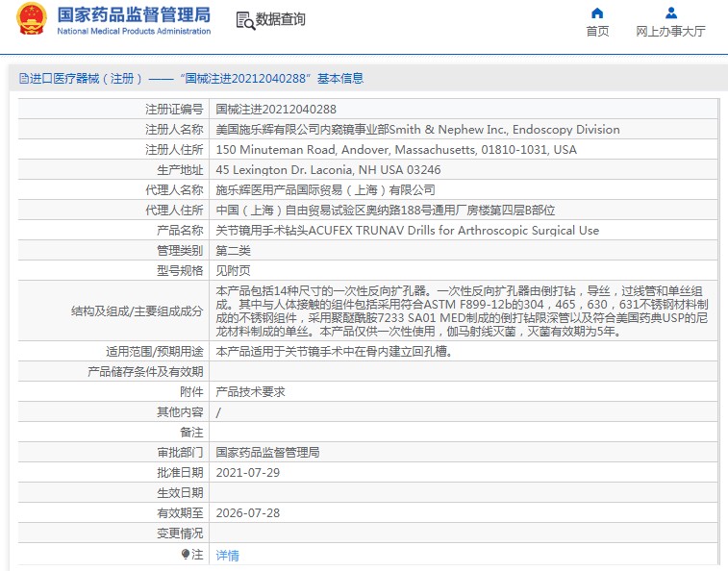
Task: Click the home house icon
Action: pyautogui.click(x=597, y=13)
